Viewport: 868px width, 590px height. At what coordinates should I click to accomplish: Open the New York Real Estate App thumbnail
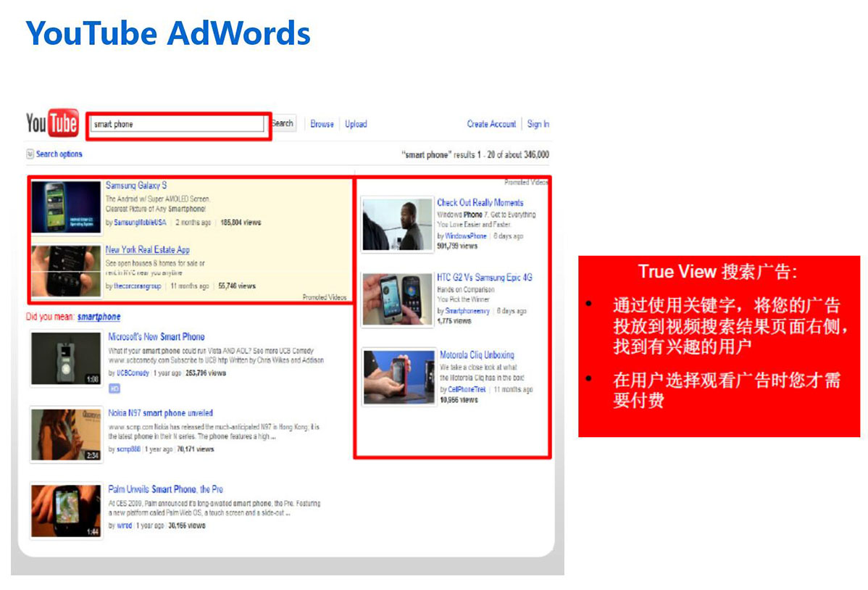tap(67, 272)
